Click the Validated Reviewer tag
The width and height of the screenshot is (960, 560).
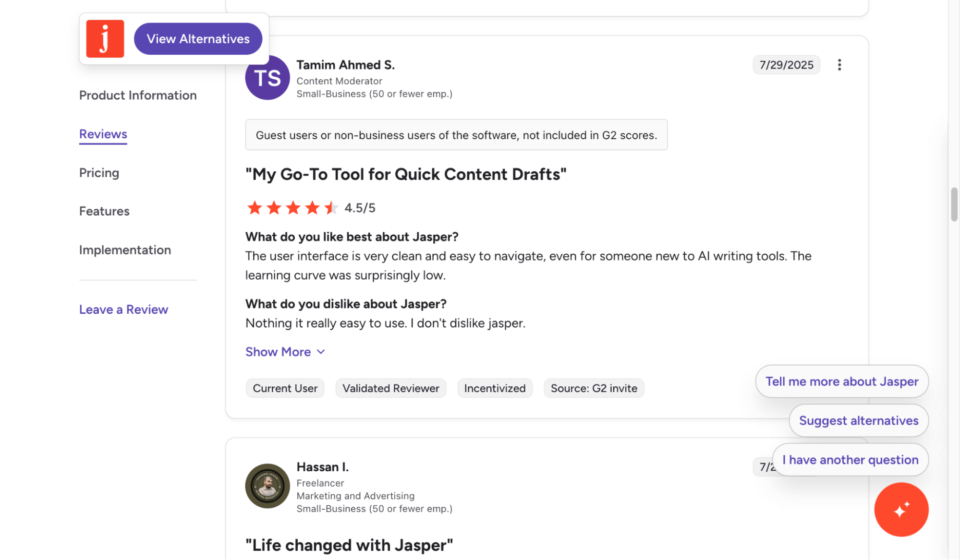point(391,388)
